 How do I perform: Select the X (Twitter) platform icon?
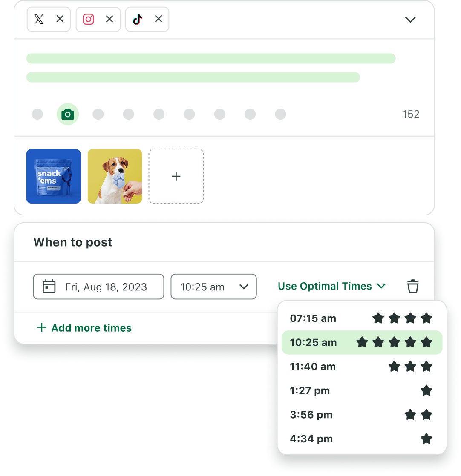(x=39, y=19)
